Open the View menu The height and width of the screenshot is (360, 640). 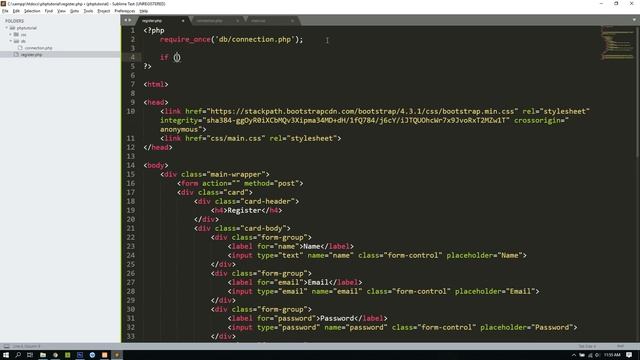61,11
